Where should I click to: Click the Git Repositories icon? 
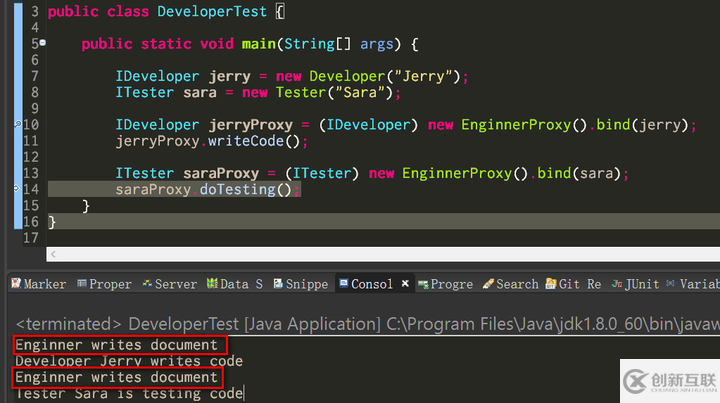coord(551,284)
